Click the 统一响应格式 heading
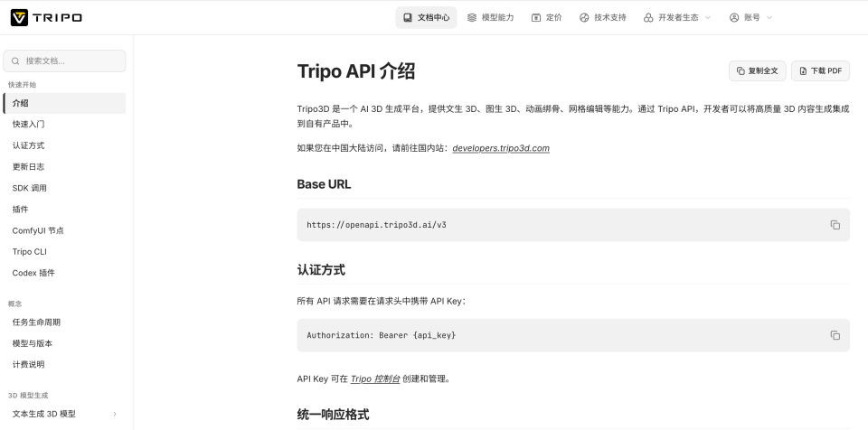 tap(334, 415)
